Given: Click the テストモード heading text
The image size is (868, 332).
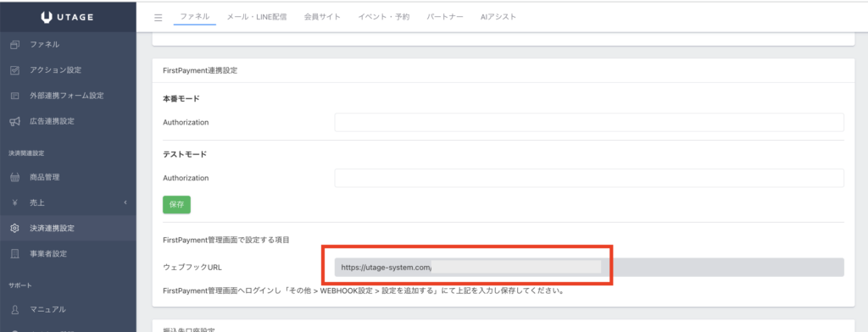Looking at the screenshot, I should coord(185,154).
